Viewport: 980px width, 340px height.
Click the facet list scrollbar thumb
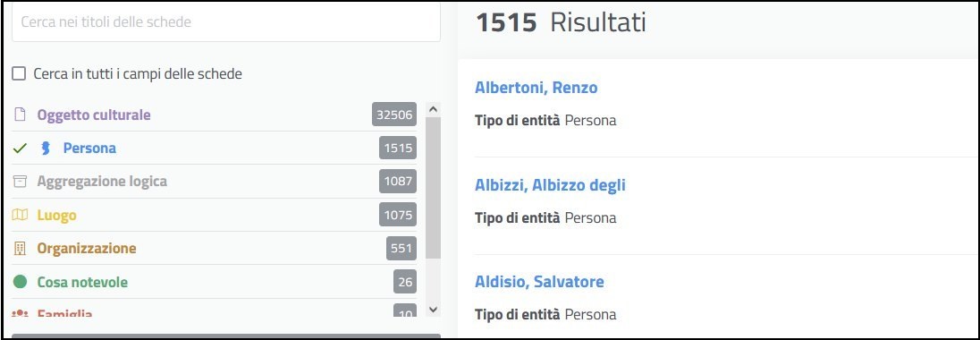click(433, 188)
